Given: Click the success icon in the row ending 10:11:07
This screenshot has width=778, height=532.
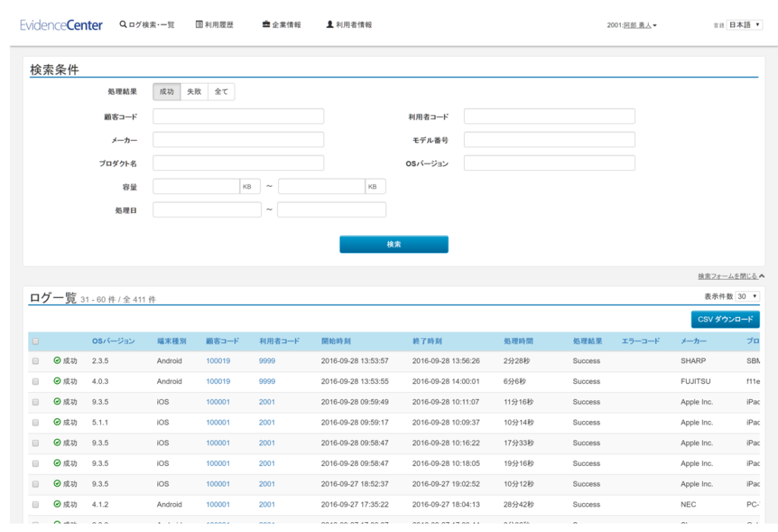Looking at the screenshot, I should pos(57,401).
